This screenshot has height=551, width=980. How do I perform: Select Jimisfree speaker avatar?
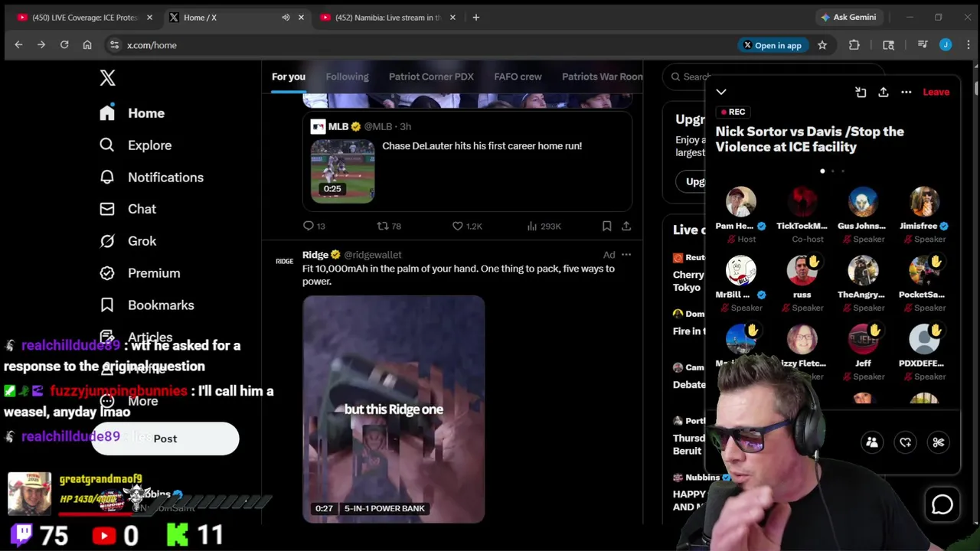point(924,202)
